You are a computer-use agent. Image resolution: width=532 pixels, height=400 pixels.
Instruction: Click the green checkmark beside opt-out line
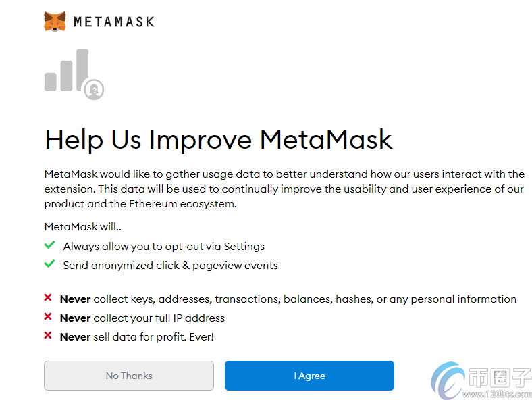coord(49,245)
